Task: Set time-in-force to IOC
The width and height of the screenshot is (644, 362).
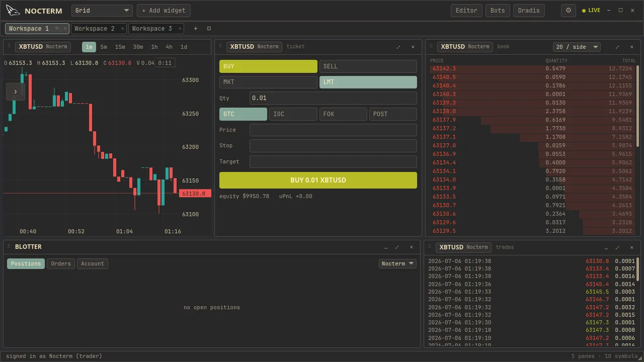Action: pos(293,114)
